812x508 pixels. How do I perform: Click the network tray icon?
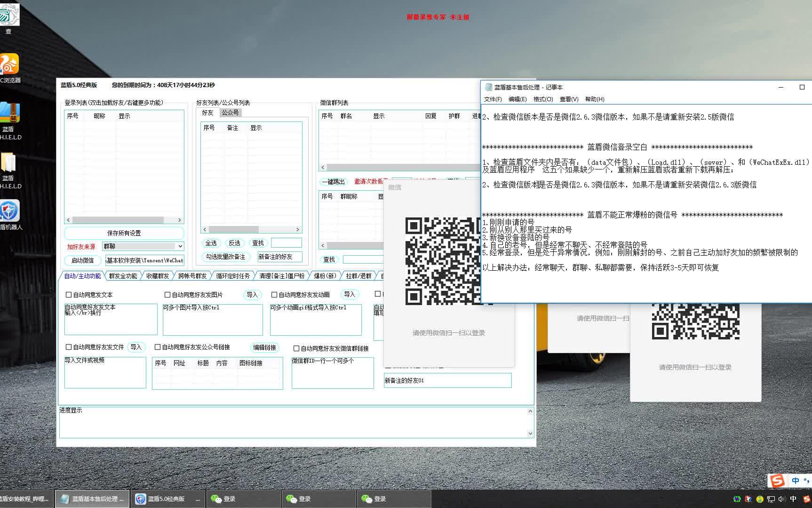[x=771, y=499]
